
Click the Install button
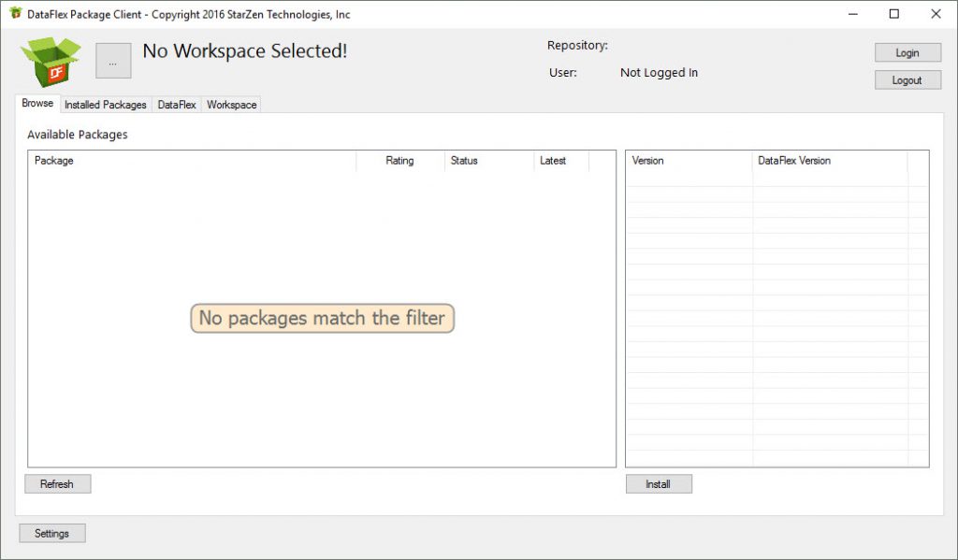click(658, 483)
